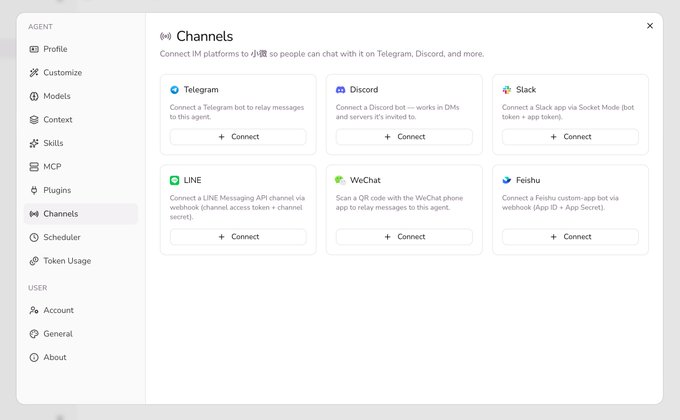Click the USER section label
This screenshot has width=680, height=420.
38,288
